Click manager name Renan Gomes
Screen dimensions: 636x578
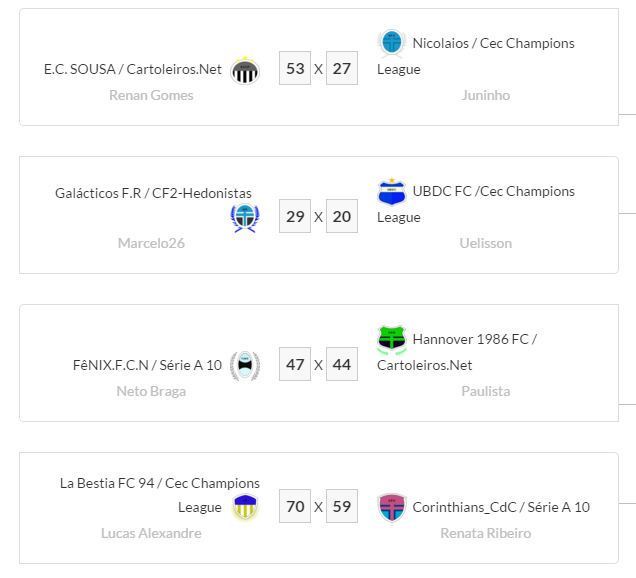pyautogui.click(x=151, y=96)
